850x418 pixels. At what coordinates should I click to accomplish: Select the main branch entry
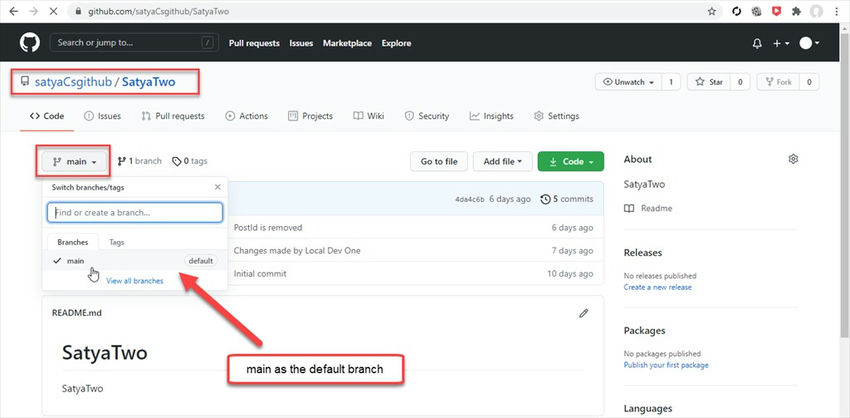tap(135, 261)
